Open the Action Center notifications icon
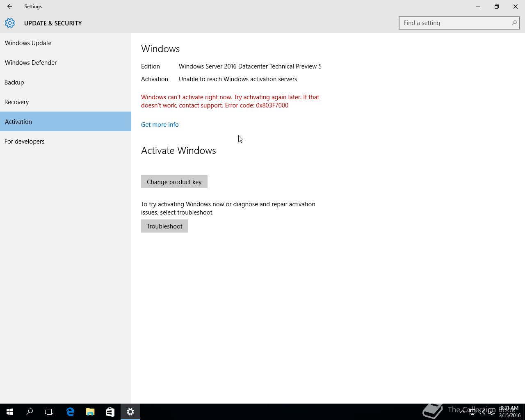 coord(492,412)
